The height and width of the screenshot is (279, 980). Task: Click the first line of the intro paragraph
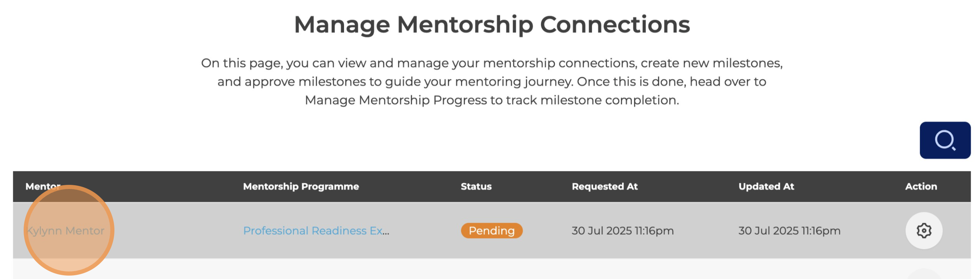[x=492, y=63]
